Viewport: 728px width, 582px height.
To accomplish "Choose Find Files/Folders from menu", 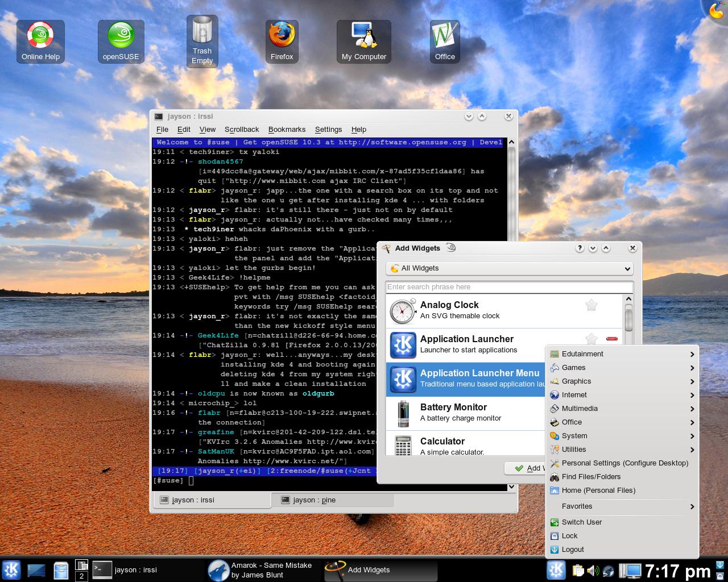I will click(622, 477).
